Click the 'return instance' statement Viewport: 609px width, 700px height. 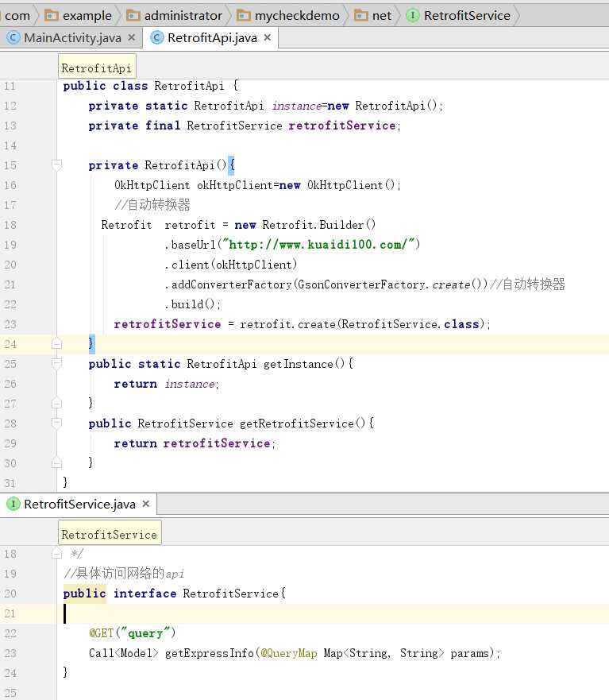[x=166, y=384]
